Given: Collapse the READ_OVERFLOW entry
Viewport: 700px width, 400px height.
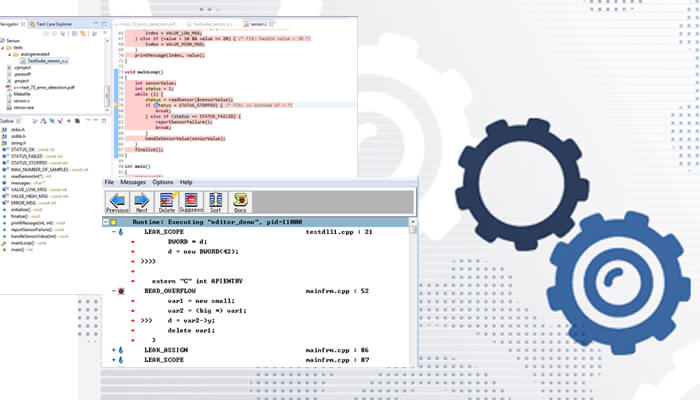Looking at the screenshot, I should pos(111,291).
